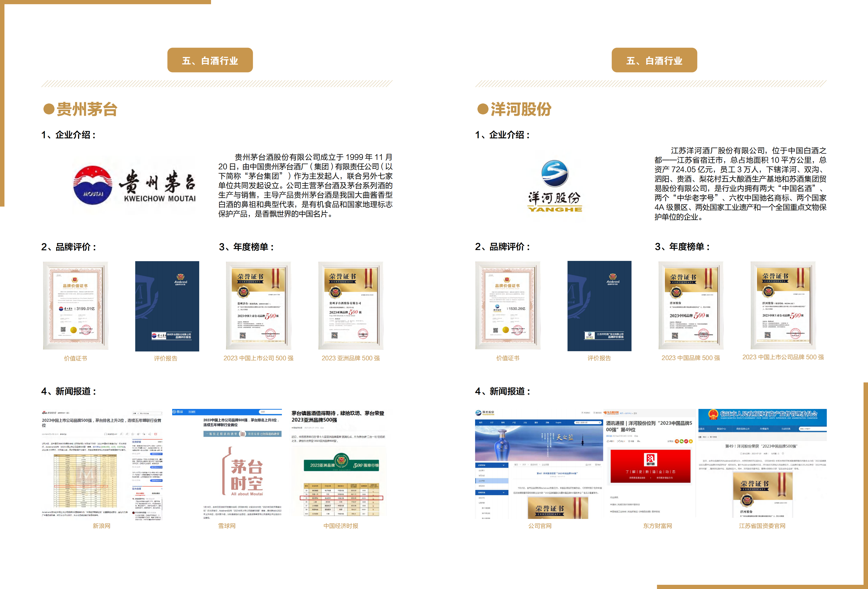Open Moutai's 价值证书 certificate thumbnail
Viewport: 868px width, 589px height.
75,306
